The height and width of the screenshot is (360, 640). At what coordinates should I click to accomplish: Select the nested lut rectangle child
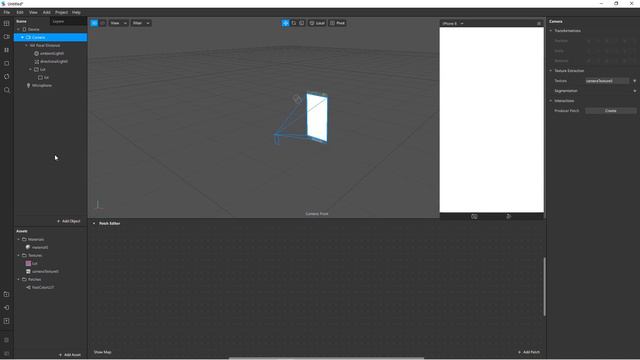pyautogui.click(x=46, y=77)
